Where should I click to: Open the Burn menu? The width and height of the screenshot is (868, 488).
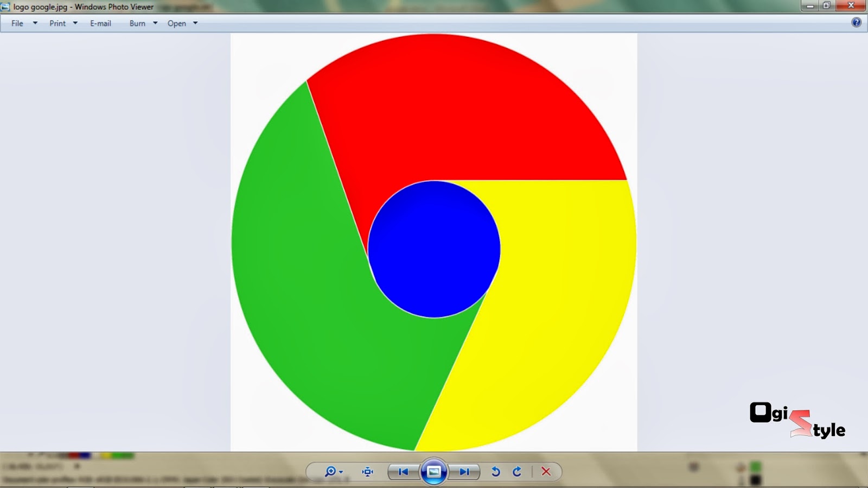pyautogui.click(x=137, y=23)
